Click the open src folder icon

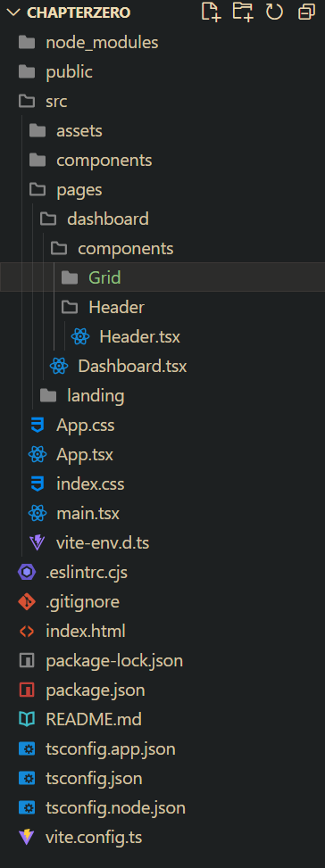[x=27, y=102]
